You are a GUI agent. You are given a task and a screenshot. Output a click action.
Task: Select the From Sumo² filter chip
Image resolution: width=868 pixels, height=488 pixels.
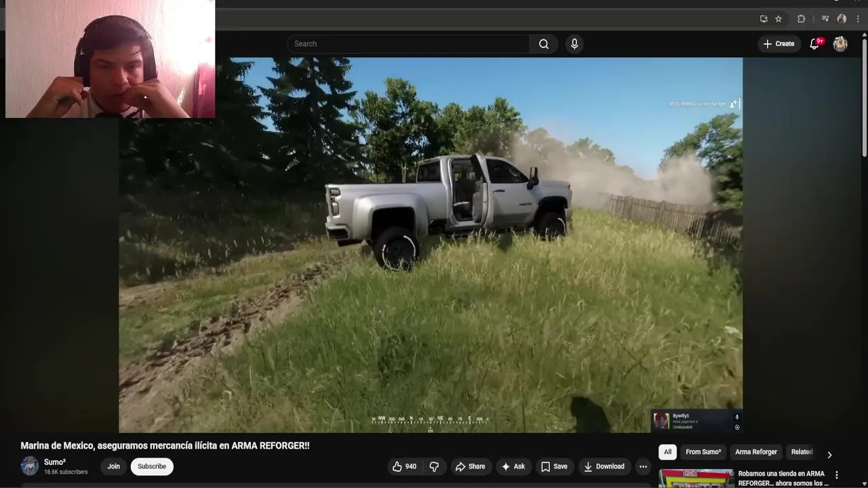703,452
